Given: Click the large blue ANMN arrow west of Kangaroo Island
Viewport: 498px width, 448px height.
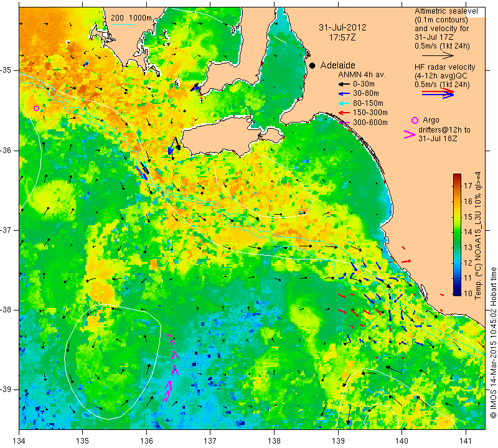Looking at the screenshot, I should [172, 146].
